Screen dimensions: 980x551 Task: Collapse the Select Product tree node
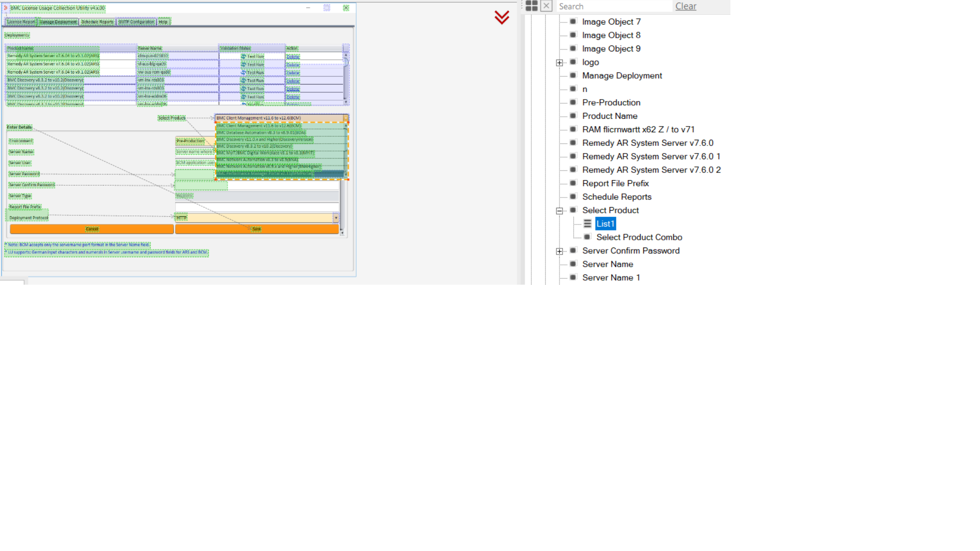pyautogui.click(x=559, y=211)
